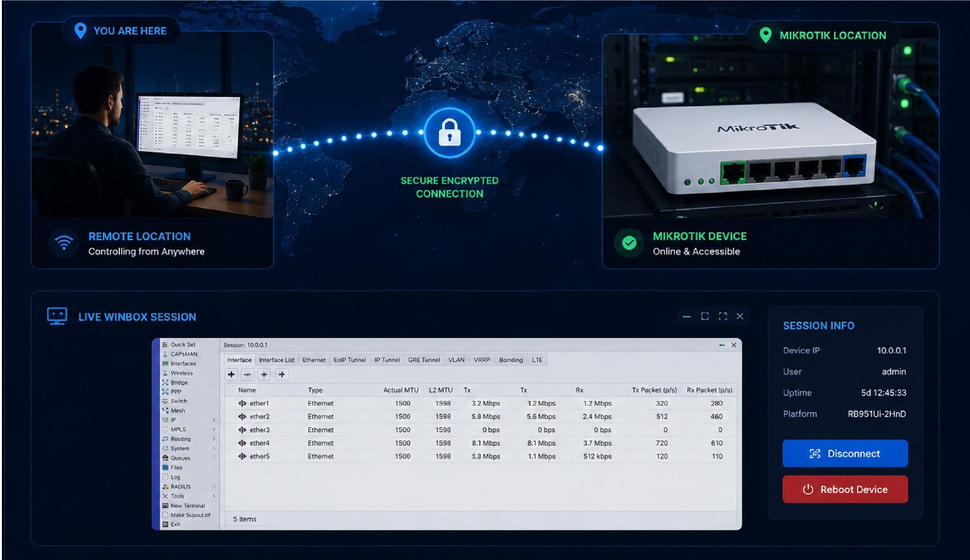The image size is (970, 560).
Task: Click the Disconnect button
Action: 845,453
